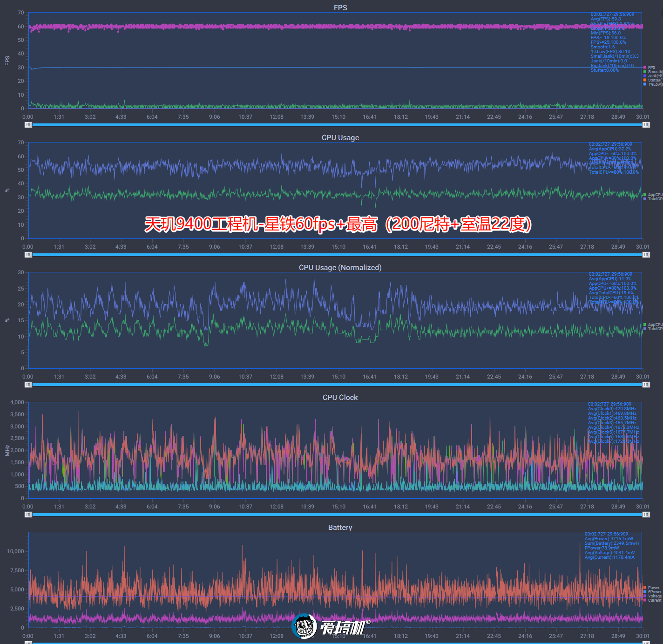Click right range handle under Normalized CPU chart
The width and height of the screenshot is (663, 644).
pyautogui.click(x=646, y=385)
